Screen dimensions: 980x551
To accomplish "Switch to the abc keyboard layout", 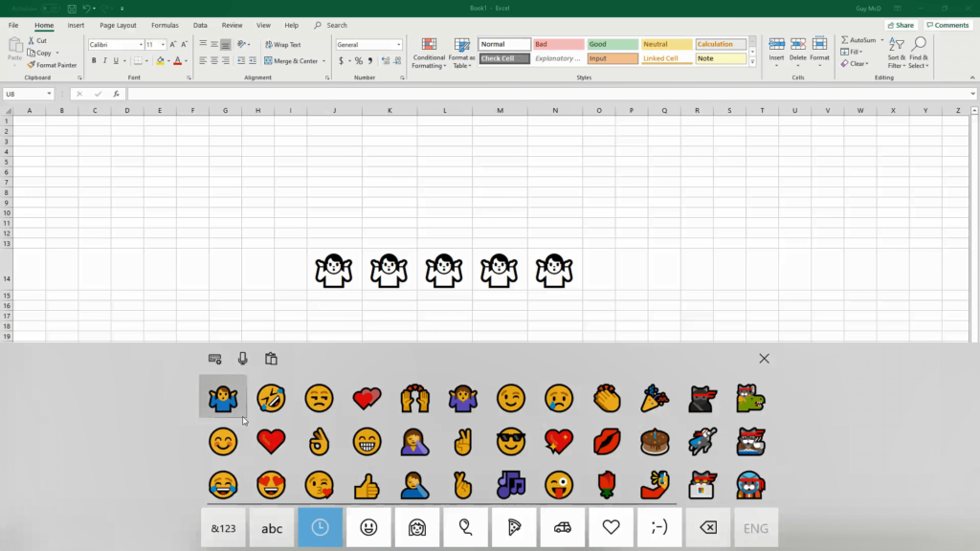I will pos(272,528).
